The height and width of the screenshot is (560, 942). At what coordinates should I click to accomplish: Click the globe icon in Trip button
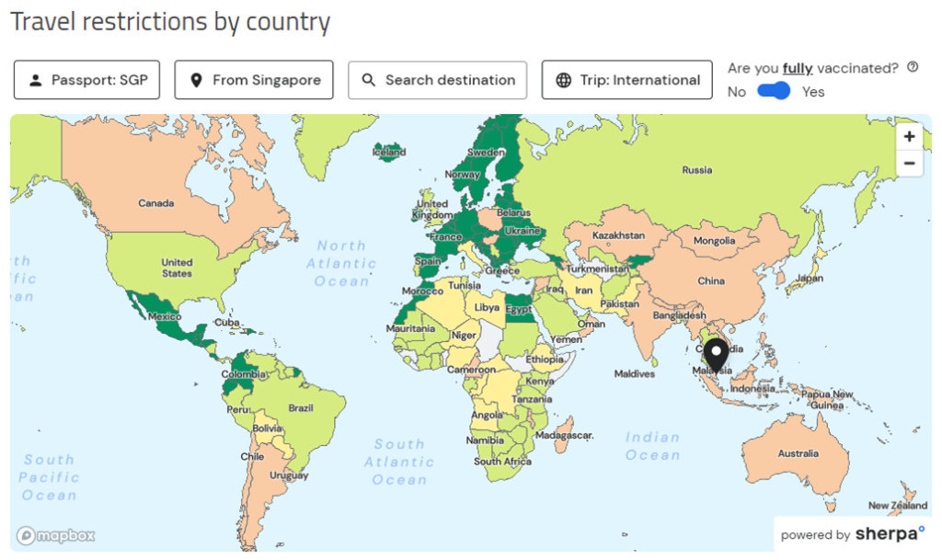564,80
